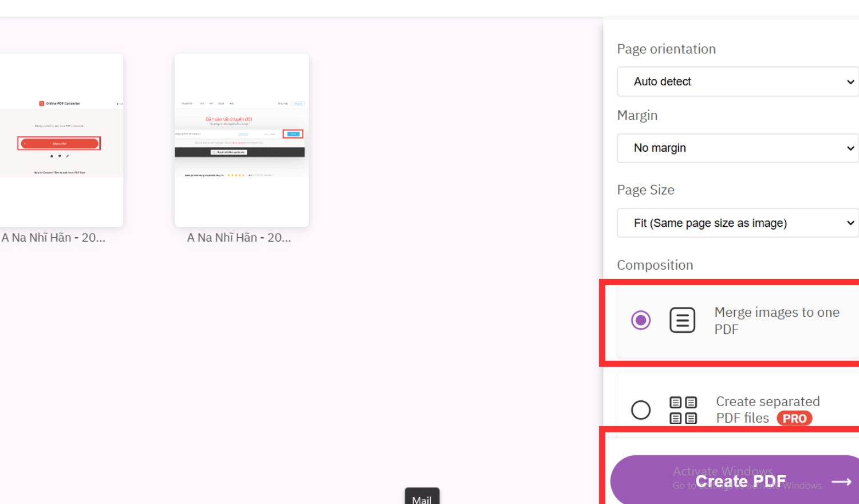Select the second image thumbnail with the dark bar
Image resolution: width=859 pixels, height=504 pixels.
click(242, 140)
